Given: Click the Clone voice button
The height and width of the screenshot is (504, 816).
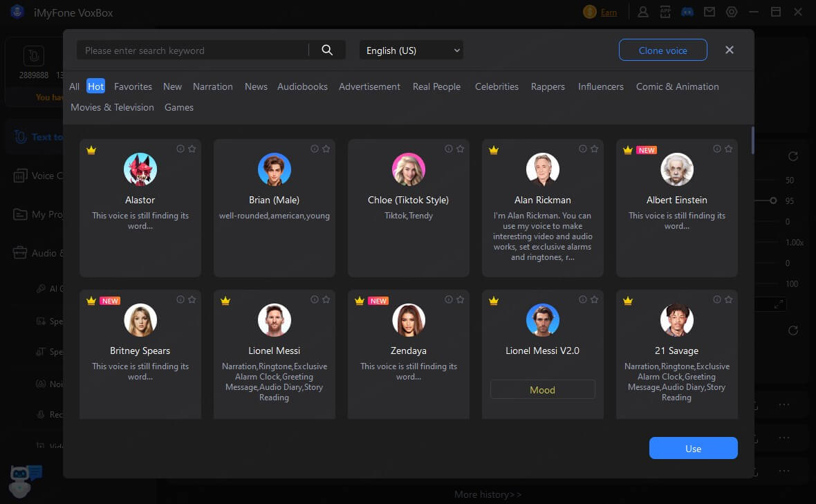Looking at the screenshot, I should click(662, 50).
